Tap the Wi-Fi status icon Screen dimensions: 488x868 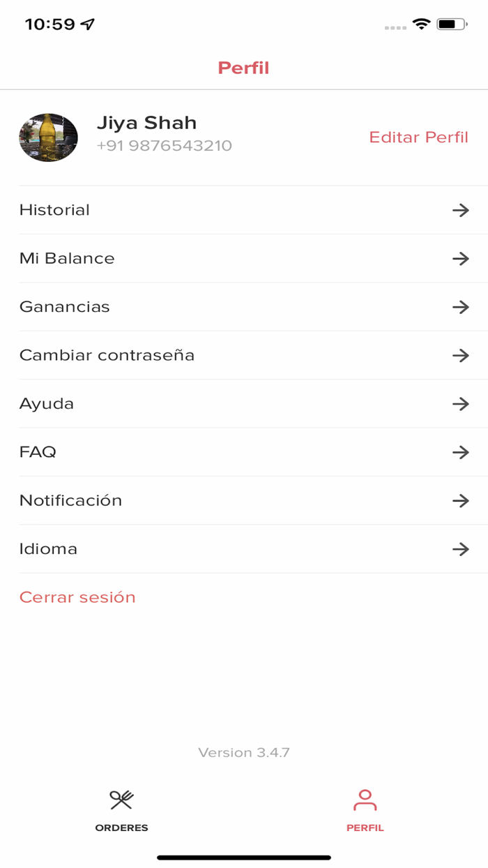[421, 24]
